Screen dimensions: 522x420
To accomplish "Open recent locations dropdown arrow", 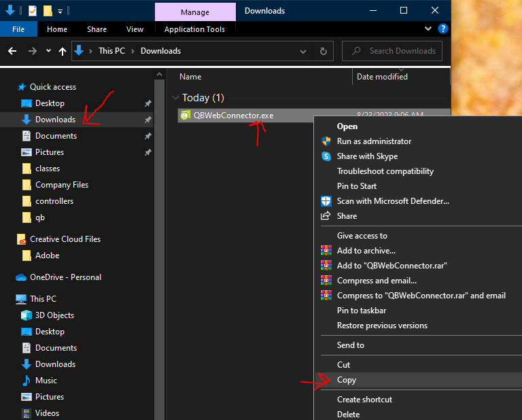I will 48,51.
